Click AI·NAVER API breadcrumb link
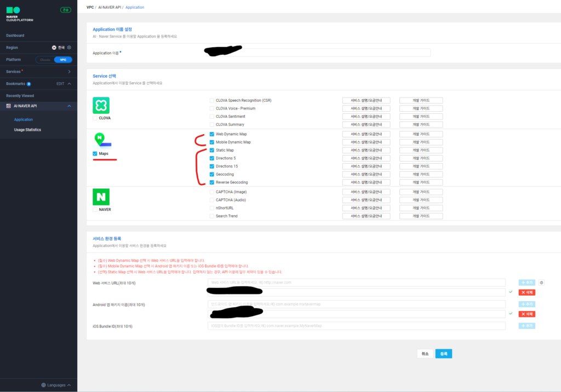 (x=110, y=7)
